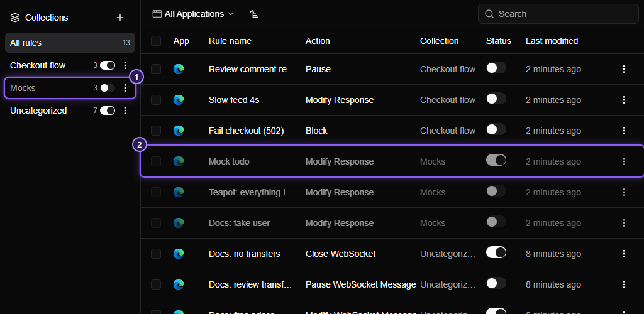Open kebab menu for Checkout flow collection
Screen dimensions: 644x314
tap(126, 65)
